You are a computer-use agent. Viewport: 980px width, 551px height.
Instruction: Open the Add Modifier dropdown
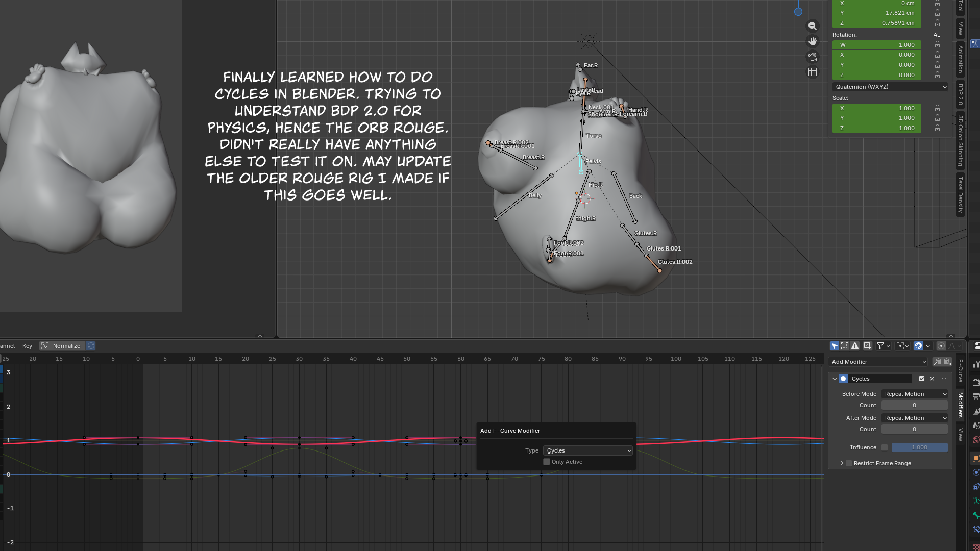point(878,362)
